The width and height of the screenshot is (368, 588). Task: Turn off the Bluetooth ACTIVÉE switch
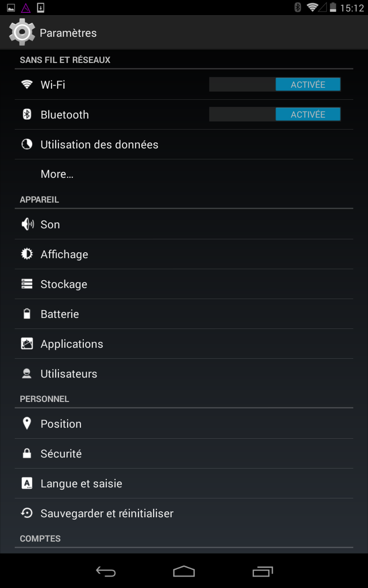[275, 114]
